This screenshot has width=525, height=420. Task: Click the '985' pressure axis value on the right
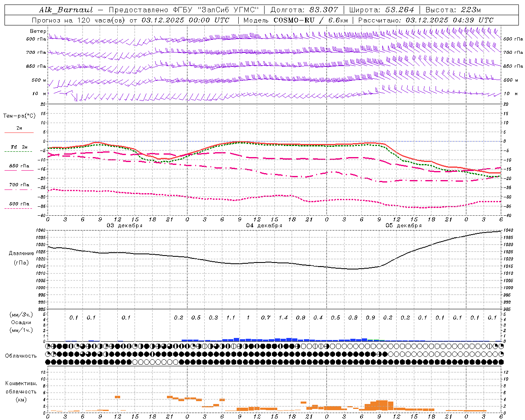[508, 309]
